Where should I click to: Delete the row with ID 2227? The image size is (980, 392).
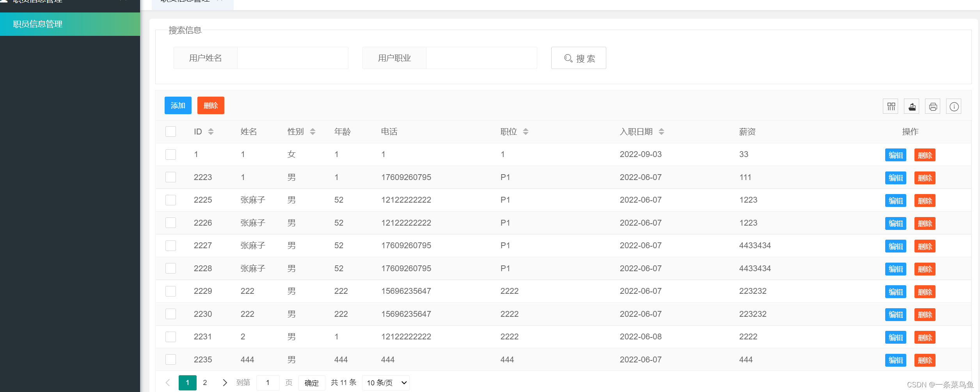pyautogui.click(x=925, y=246)
